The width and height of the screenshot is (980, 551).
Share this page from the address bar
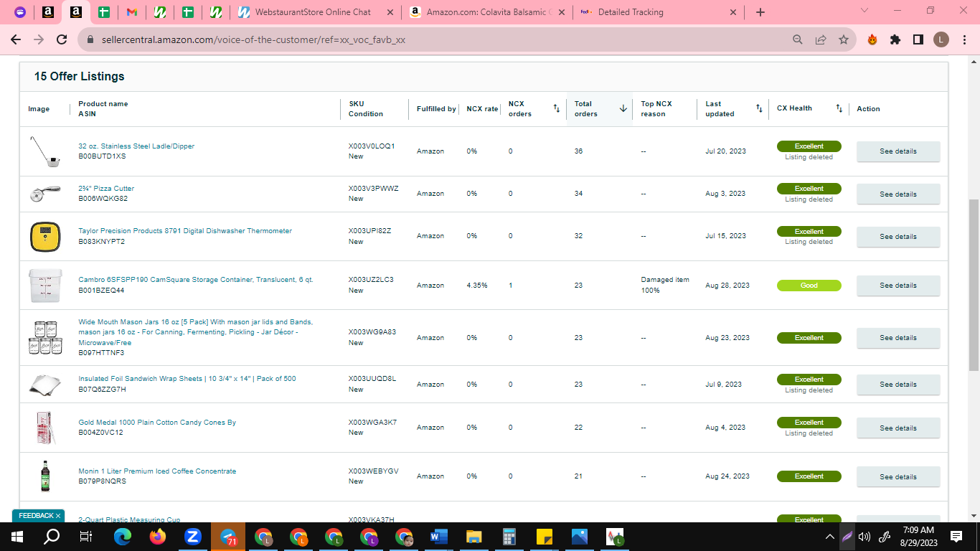821,40
